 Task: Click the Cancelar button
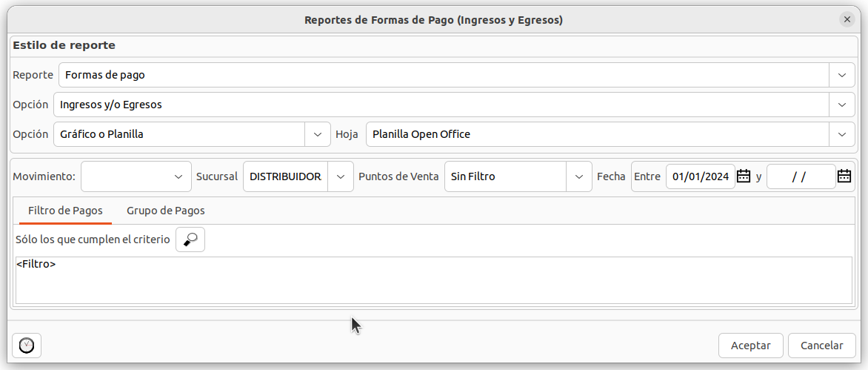[x=822, y=346]
